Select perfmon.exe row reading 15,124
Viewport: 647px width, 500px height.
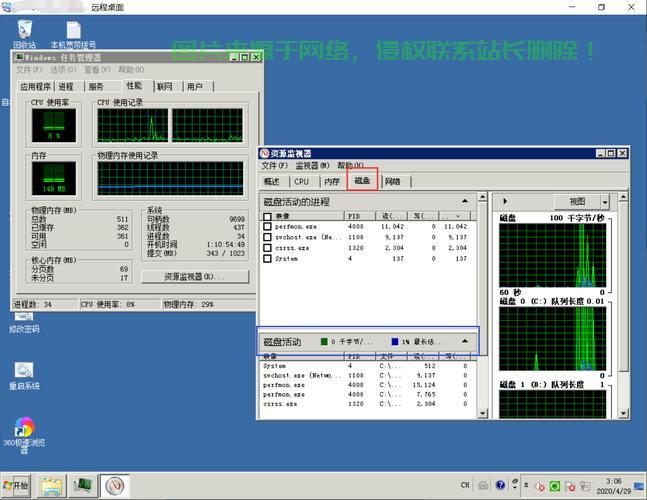pos(366,385)
